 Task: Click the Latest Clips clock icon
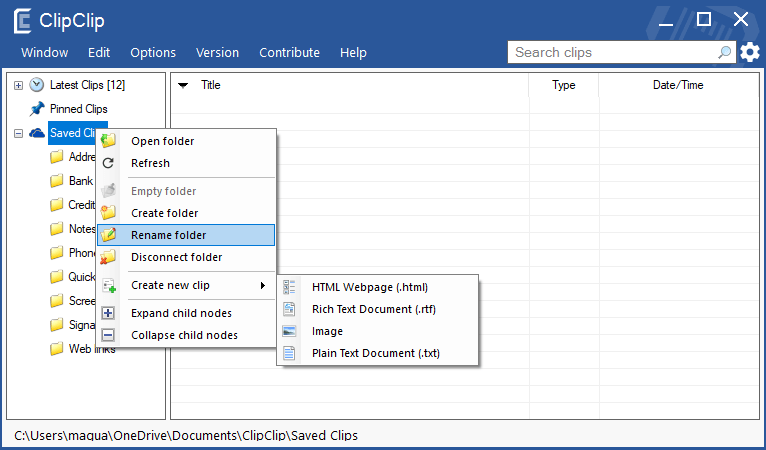click(37, 85)
